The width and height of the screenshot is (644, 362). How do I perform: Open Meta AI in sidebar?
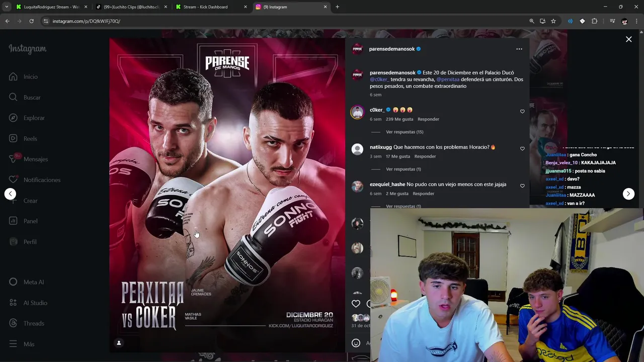[26, 282]
